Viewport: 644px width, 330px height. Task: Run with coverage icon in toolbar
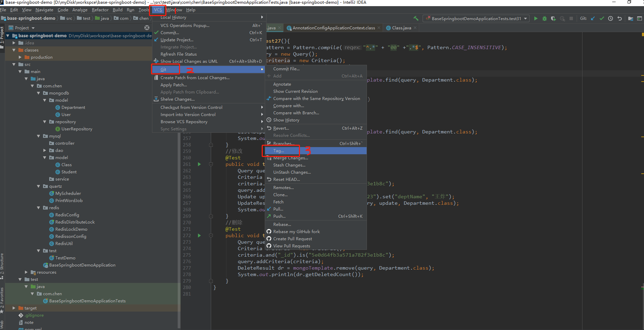(x=553, y=18)
